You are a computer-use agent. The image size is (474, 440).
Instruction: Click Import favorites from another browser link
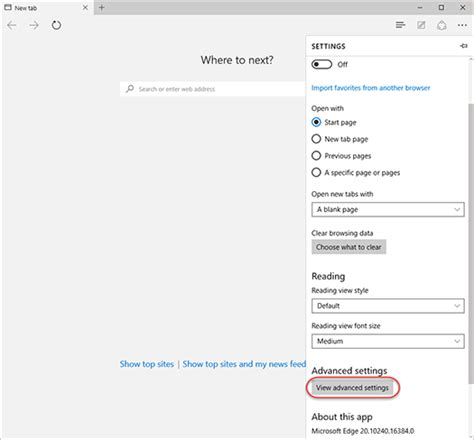(x=371, y=88)
